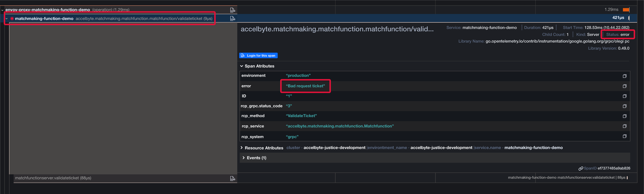Copy the rcp_method attribute value

[624, 116]
